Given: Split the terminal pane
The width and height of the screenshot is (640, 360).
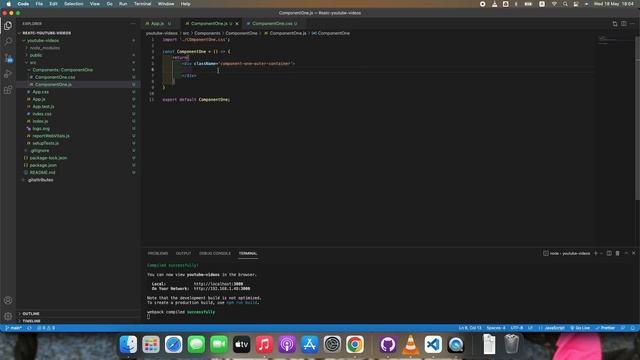Looking at the screenshot, I should click(x=609, y=253).
